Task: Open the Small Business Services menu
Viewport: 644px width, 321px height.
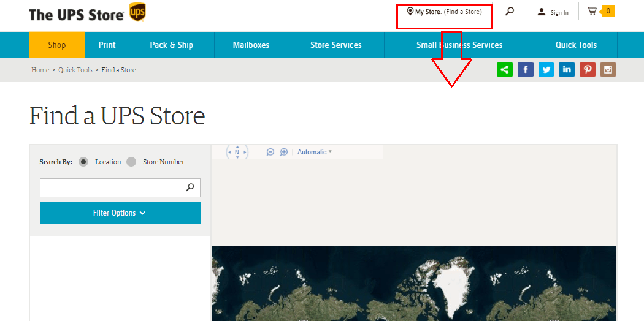Action: click(459, 45)
